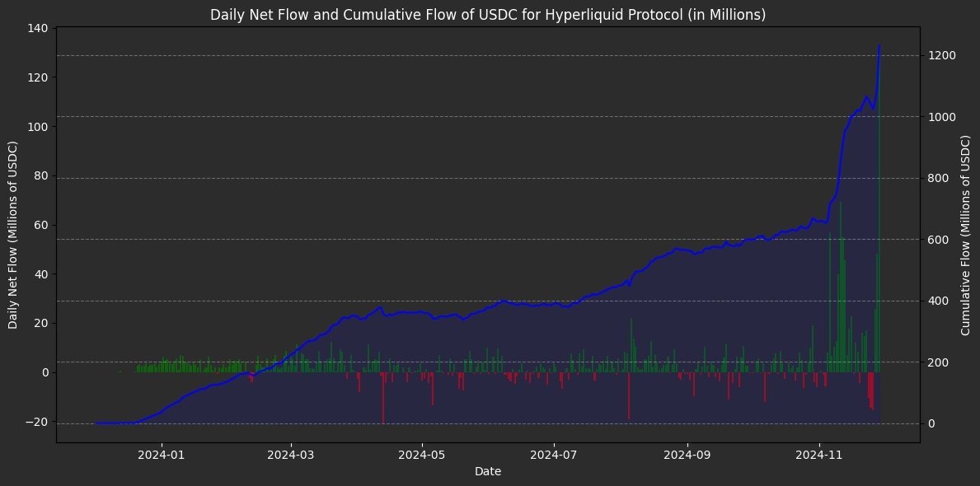Select the 2024-07 date tick label
Viewport: 980px width, 486px height.
[x=555, y=454]
